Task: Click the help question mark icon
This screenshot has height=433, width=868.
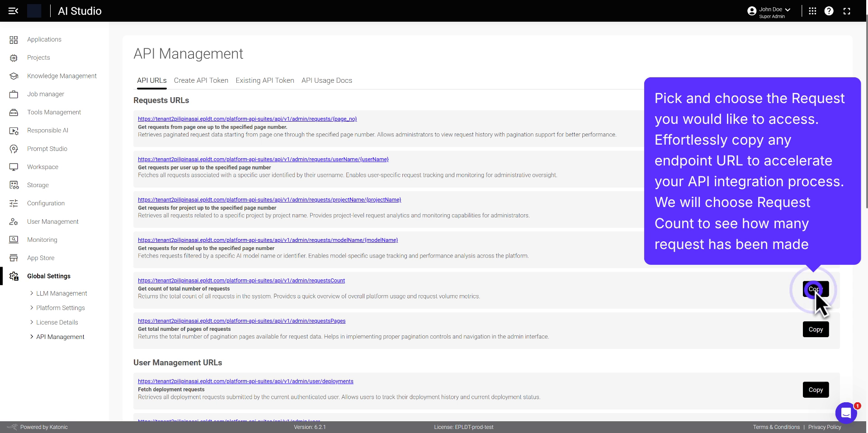Action: point(829,11)
